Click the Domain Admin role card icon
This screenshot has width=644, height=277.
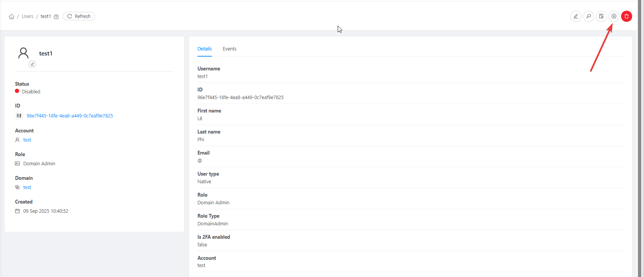coord(17,163)
